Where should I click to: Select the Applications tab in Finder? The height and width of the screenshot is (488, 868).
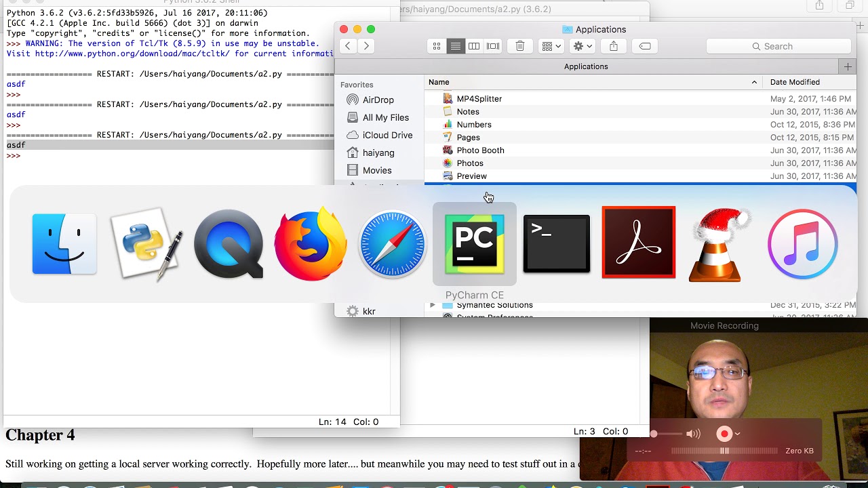coord(587,66)
